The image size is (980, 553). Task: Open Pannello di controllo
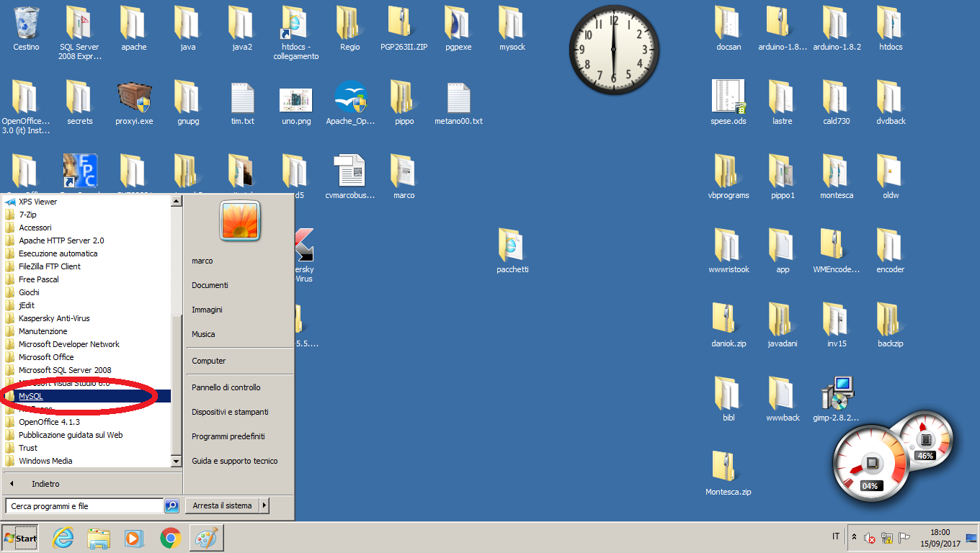(x=226, y=387)
